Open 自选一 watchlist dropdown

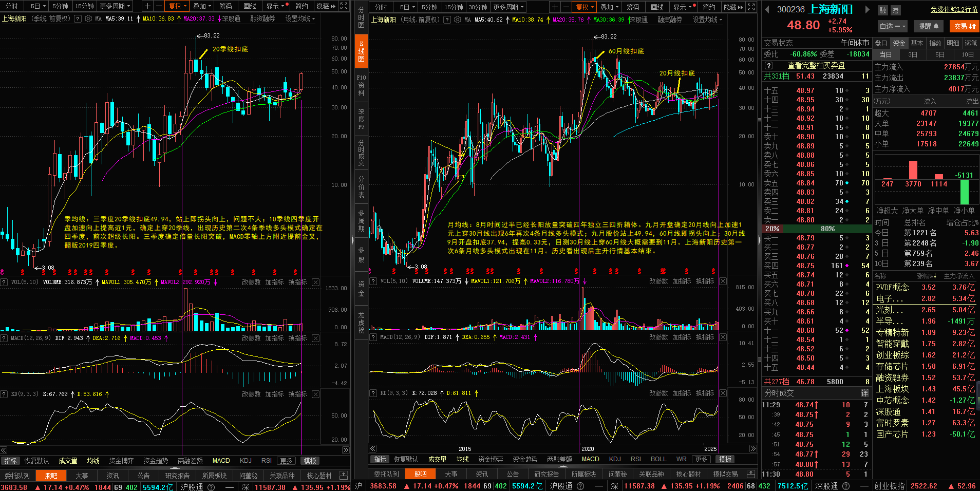pos(892,26)
